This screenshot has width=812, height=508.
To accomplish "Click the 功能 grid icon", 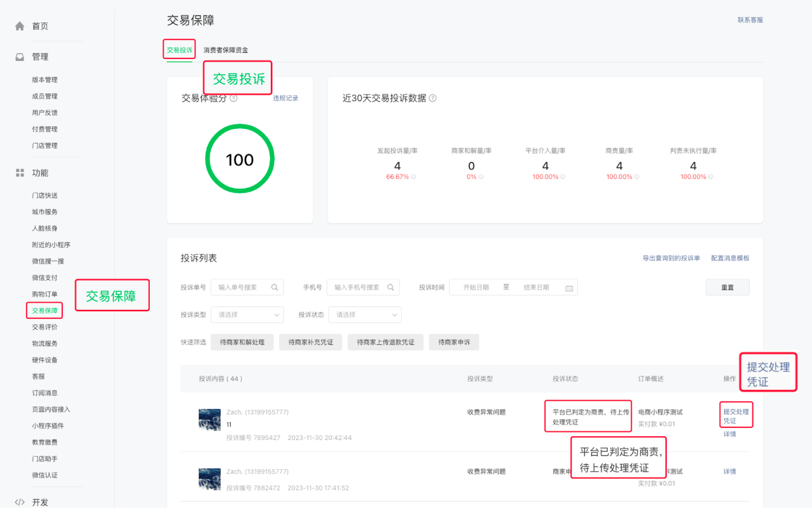I will [20, 173].
